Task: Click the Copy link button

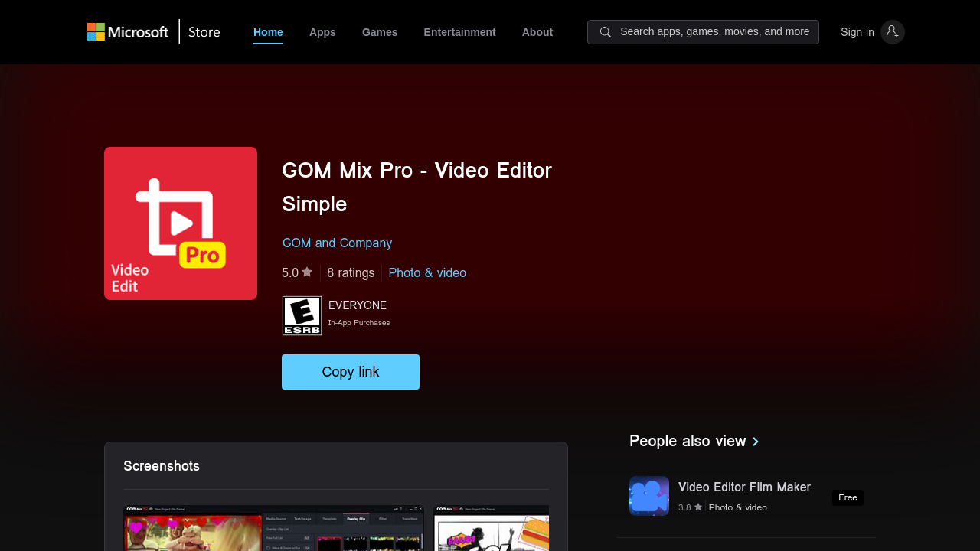Action: coord(351,372)
